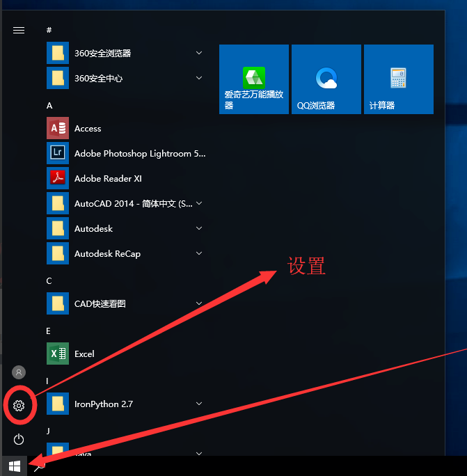The image size is (467, 476).
Task: Click the Autodesk folder icon
Action: click(58, 228)
